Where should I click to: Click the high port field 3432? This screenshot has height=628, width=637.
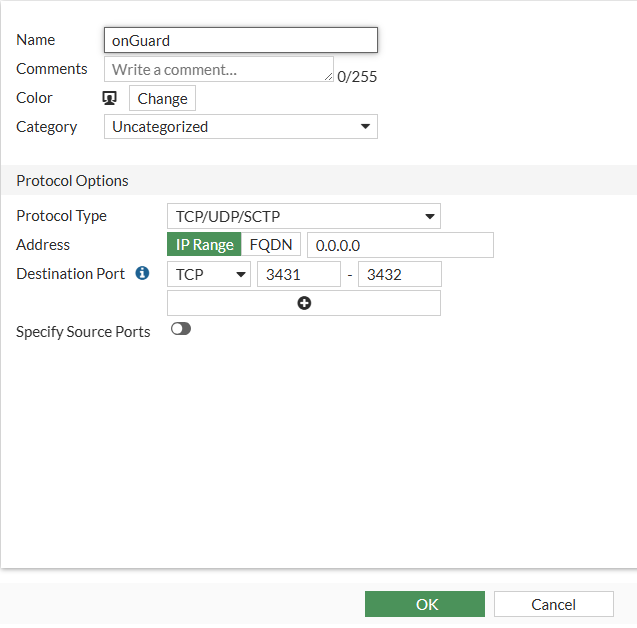tap(399, 274)
